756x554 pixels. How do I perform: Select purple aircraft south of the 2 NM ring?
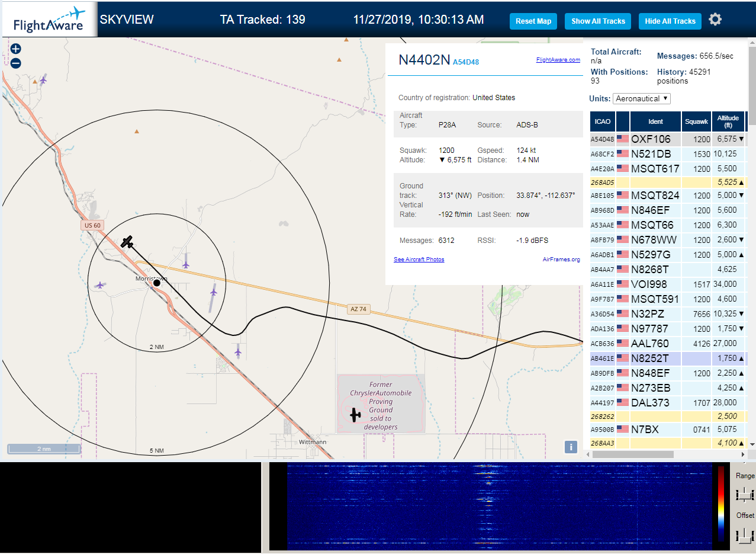click(x=238, y=353)
